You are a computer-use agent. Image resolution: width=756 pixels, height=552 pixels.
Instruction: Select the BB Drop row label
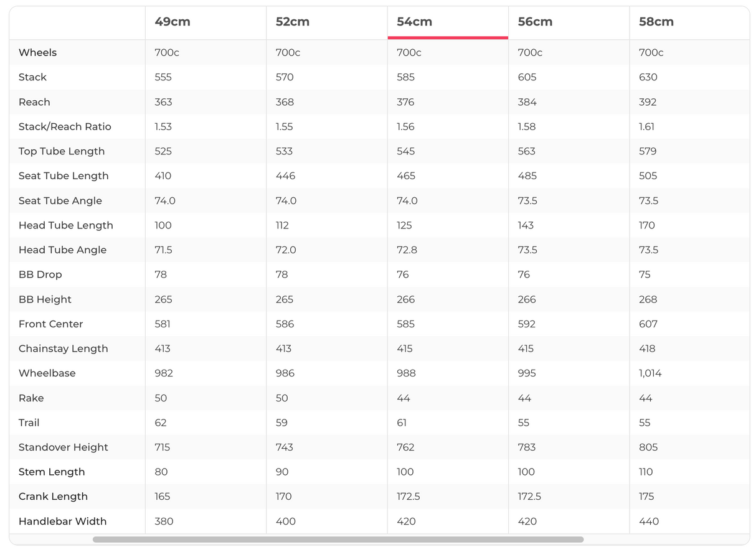click(40, 274)
